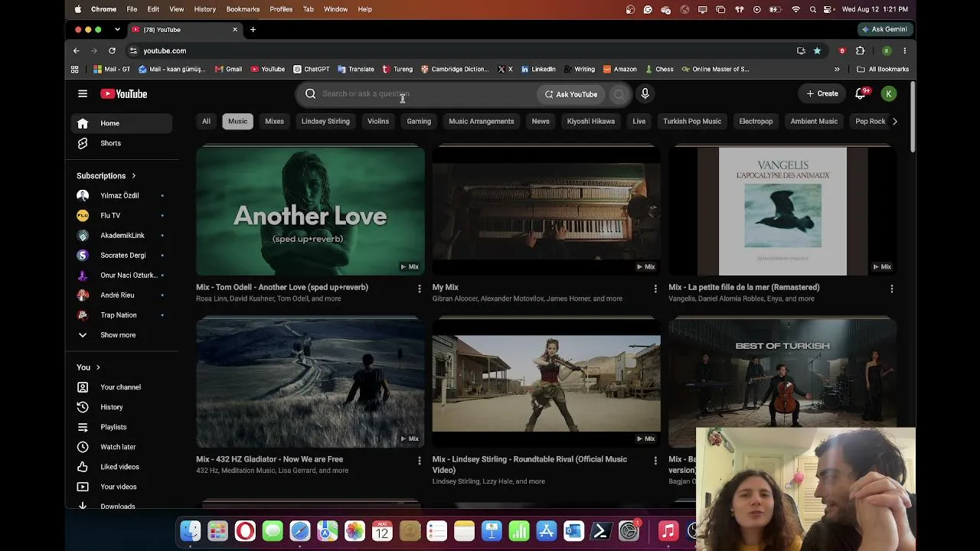Open Spotlight search in the menu bar
This screenshot has width=980, height=551.
point(812,9)
